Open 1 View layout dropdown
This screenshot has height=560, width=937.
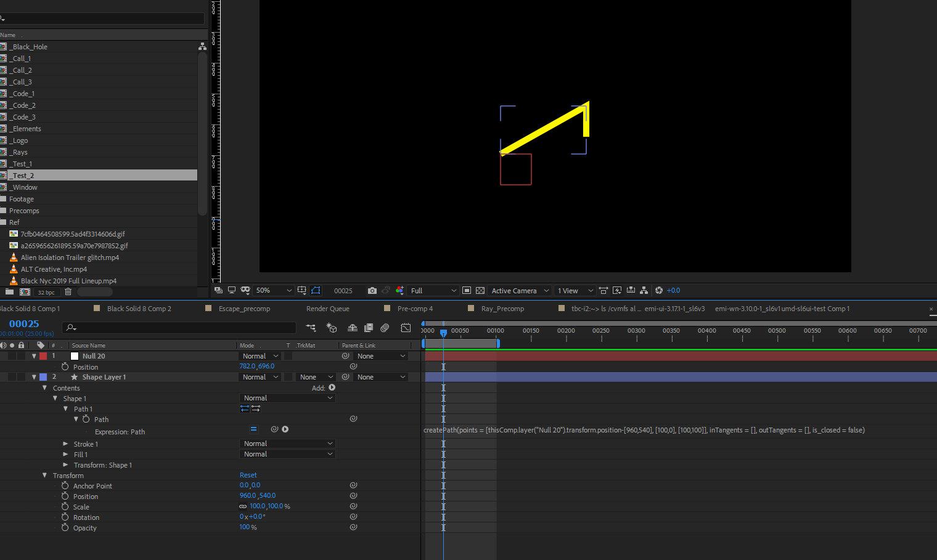click(x=575, y=290)
